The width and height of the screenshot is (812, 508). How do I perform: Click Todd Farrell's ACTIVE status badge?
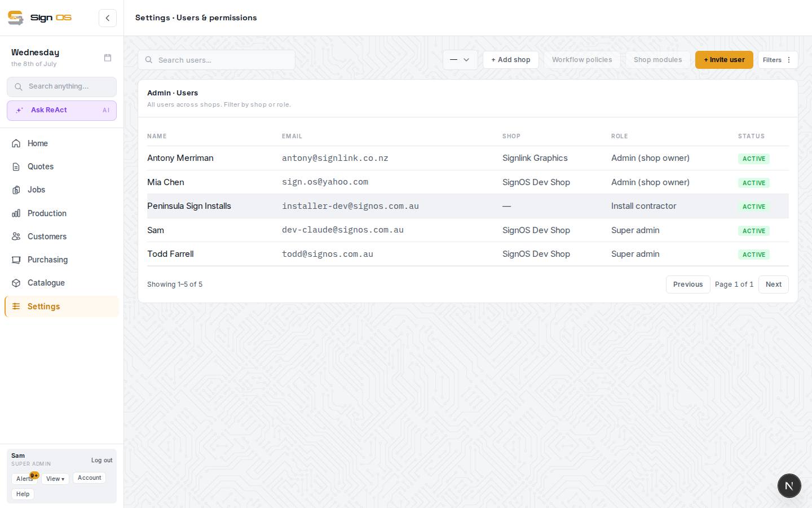(754, 255)
